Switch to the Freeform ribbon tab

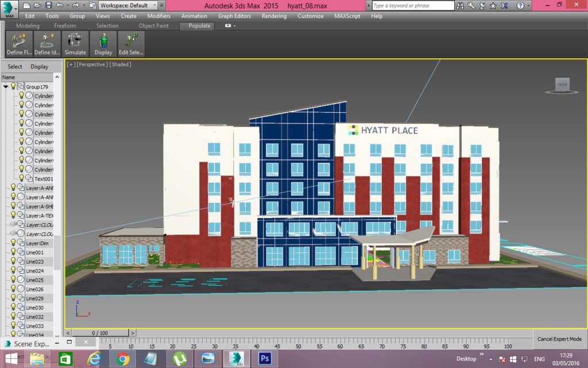[x=65, y=25]
